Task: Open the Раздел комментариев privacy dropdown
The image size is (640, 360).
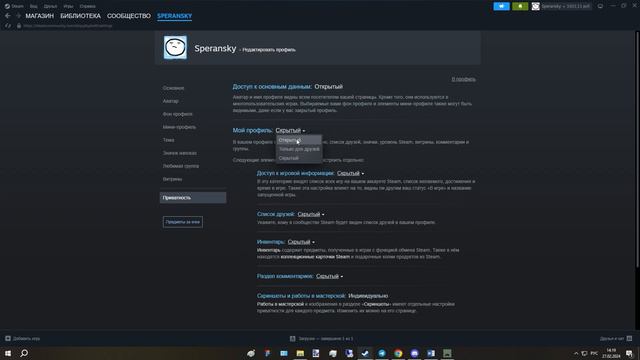Action: coord(330,276)
